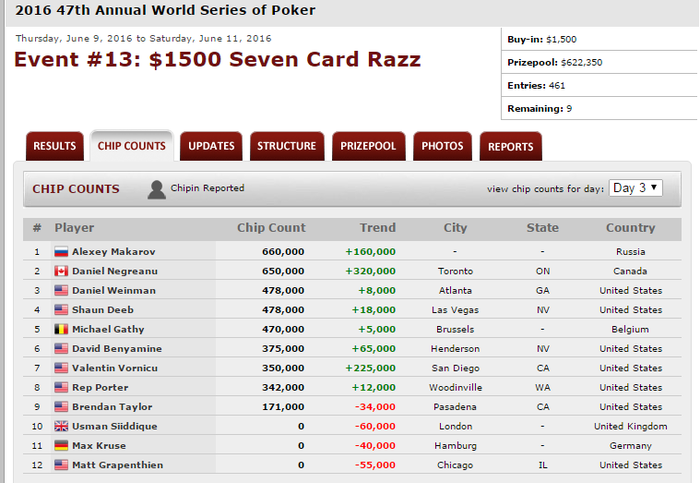Viewport: 700px width, 483px height.
Task: Click the Toronto city cell
Action: click(455, 271)
